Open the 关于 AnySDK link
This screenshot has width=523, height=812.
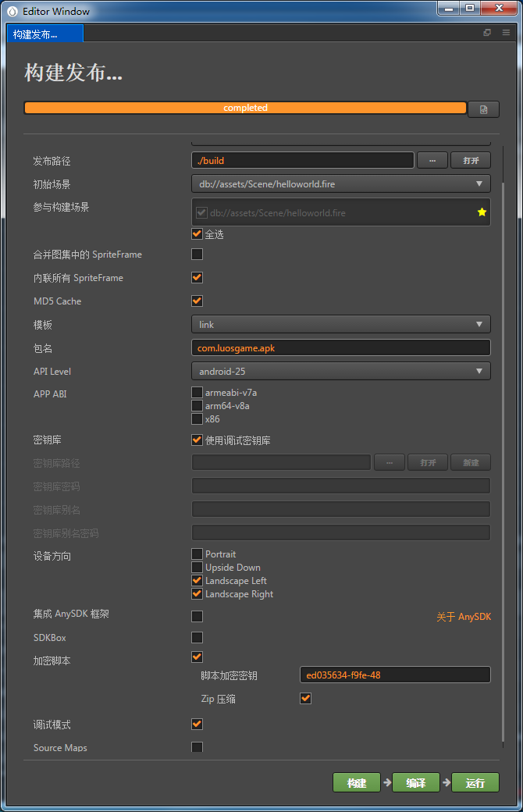[x=464, y=616]
